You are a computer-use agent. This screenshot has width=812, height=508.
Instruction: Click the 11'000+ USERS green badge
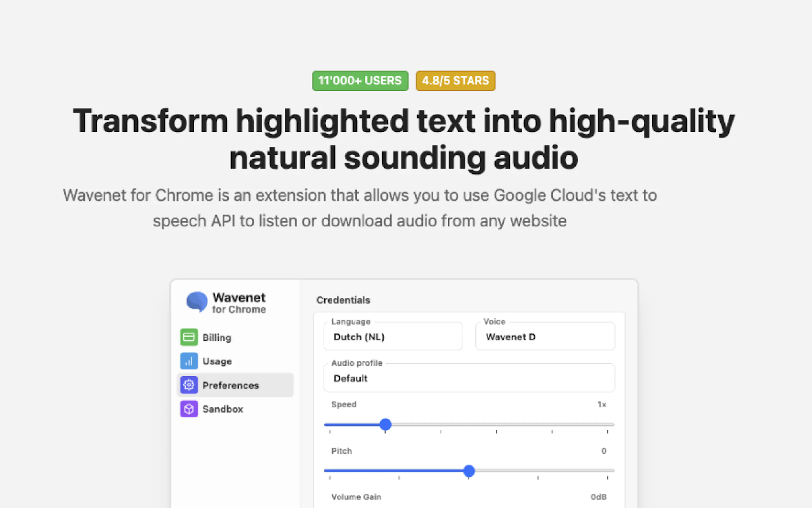click(360, 81)
